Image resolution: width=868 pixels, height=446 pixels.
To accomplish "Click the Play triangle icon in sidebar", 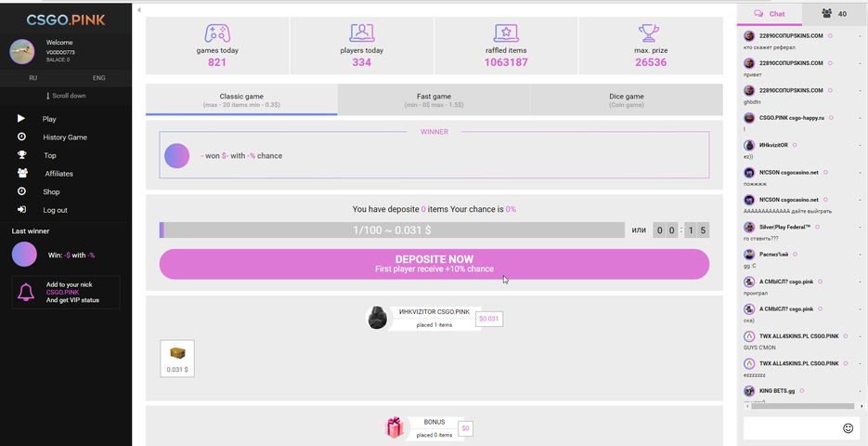I will coord(21,119).
